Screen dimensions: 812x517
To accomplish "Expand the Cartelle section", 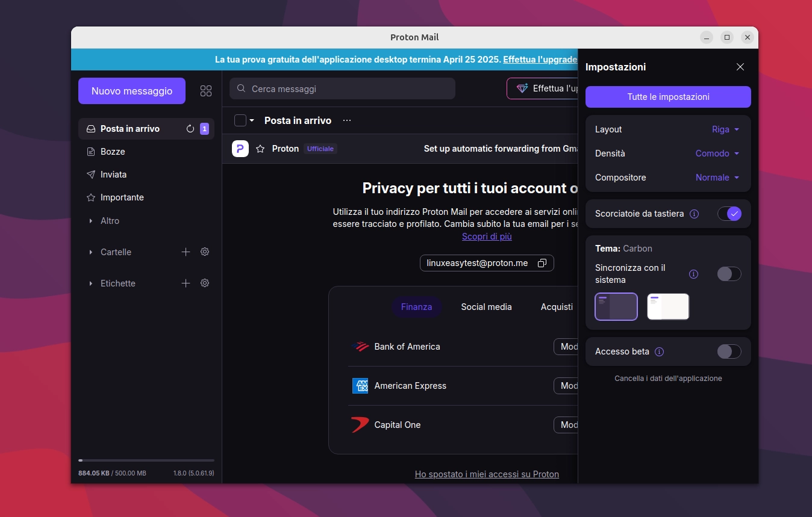I will (x=90, y=252).
